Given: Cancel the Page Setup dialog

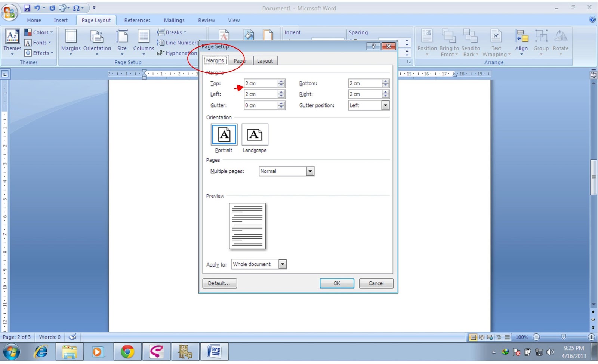Looking at the screenshot, I should (376, 283).
